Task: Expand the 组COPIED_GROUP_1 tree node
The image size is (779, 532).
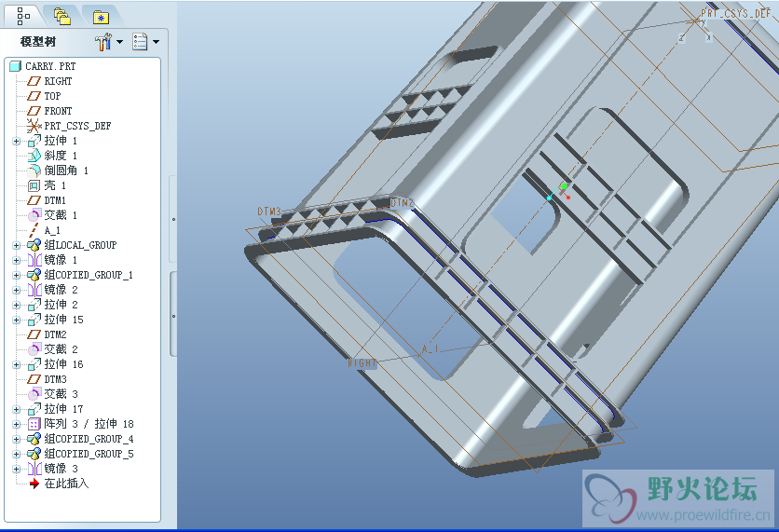Action: tap(17, 275)
